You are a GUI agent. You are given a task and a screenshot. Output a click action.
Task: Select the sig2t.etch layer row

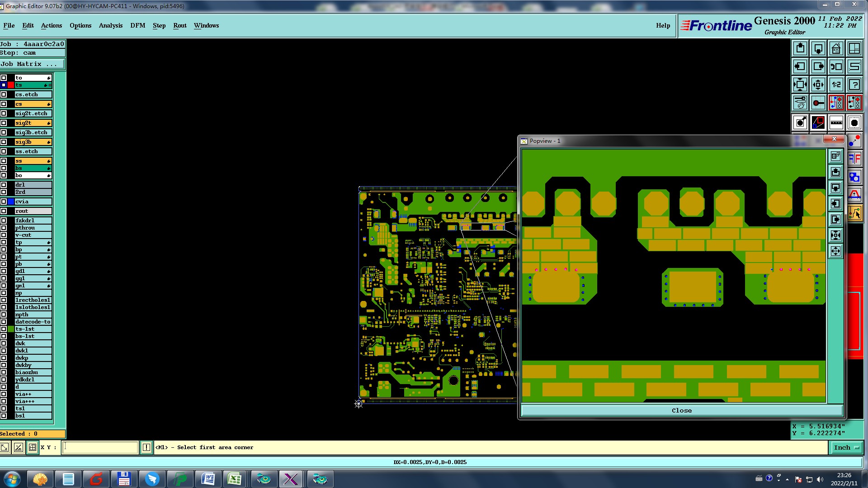pos(33,113)
